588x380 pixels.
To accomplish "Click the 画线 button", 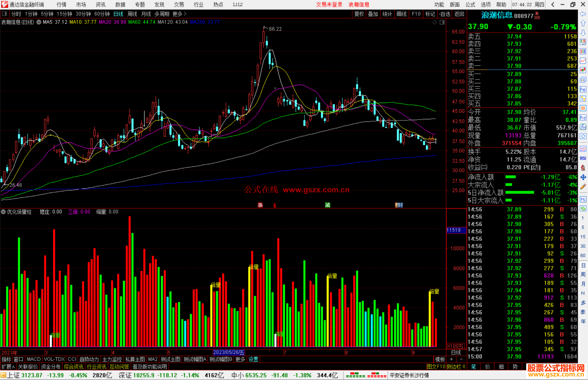I will click(x=401, y=14).
